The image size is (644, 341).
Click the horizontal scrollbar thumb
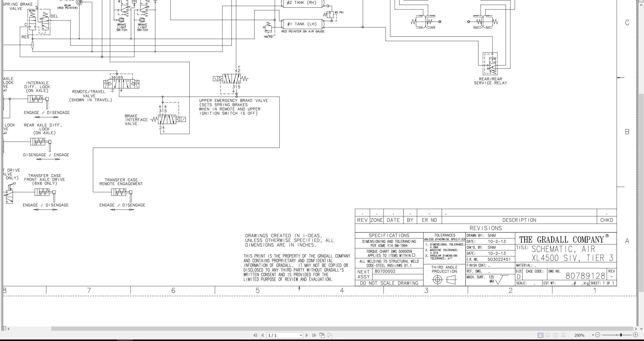[x=342, y=329]
